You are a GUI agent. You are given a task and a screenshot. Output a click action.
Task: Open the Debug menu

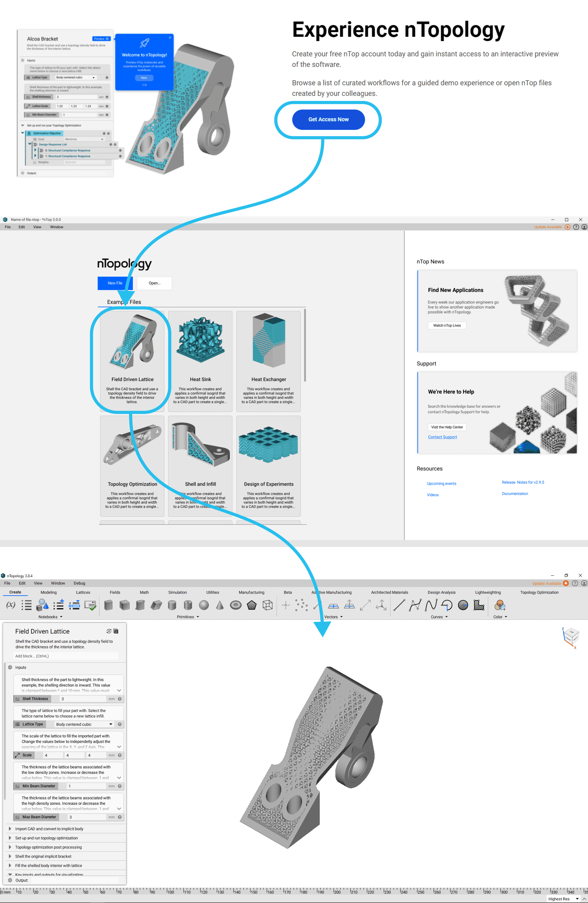pyautogui.click(x=79, y=583)
